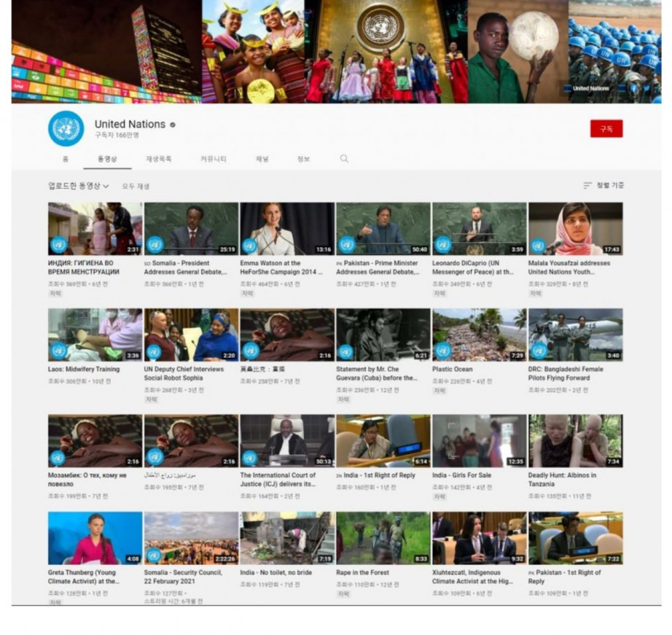Play the Somalia Security Council 2:22:26 thumbnail
The width and height of the screenshot is (672, 635).
191,538
